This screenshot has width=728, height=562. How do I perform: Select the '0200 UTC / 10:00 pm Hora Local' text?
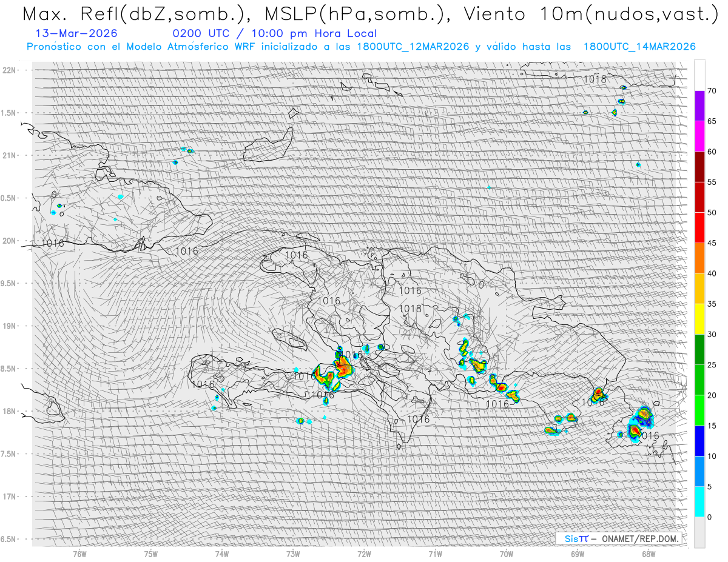tap(274, 34)
